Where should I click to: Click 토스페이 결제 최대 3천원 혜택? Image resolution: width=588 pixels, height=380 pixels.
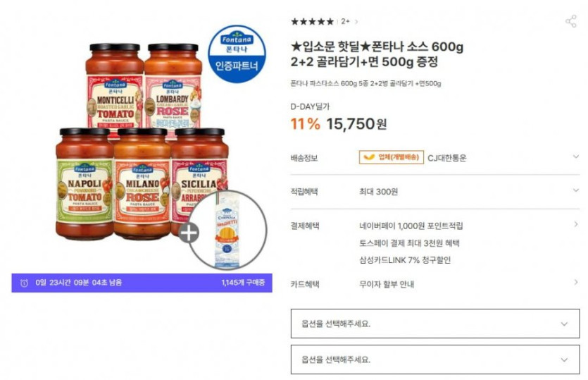(409, 243)
